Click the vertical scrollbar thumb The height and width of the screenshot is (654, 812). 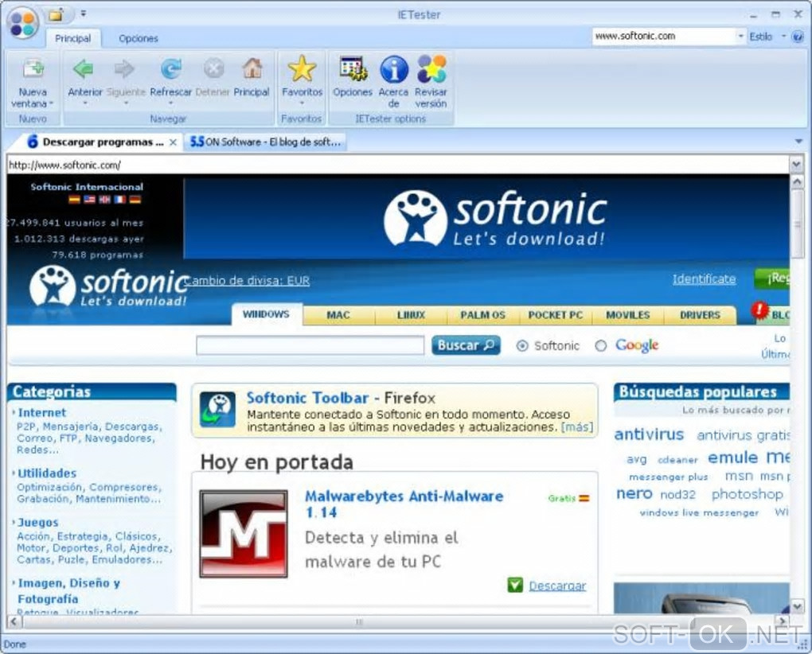click(x=797, y=224)
